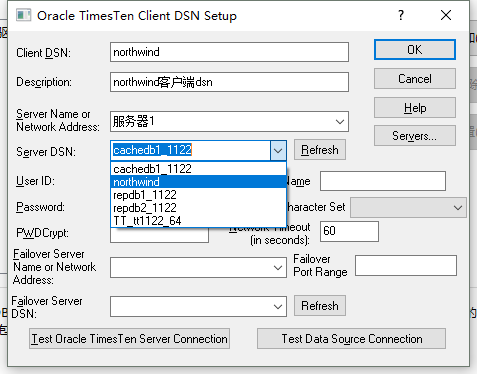
Task: Choose repdb2_1122 from the list
Action: 198,208
